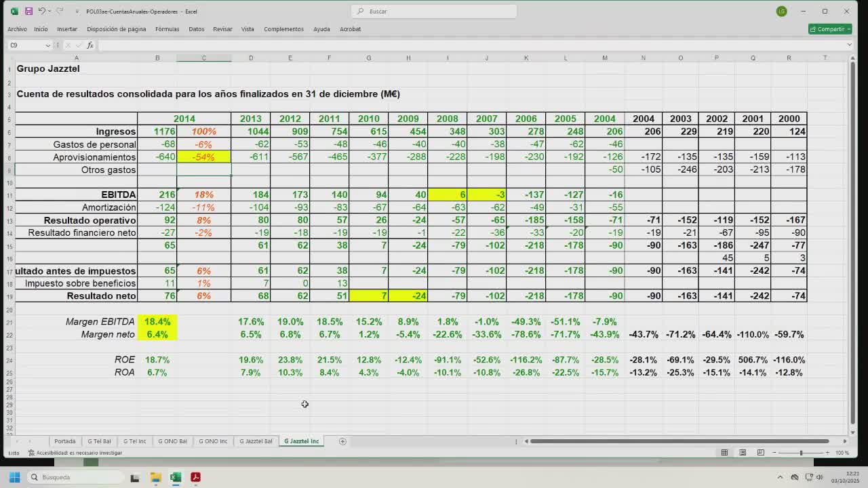Screen dimensions: 868x488
Task: Open the Acrobat tab
Action: [350, 29]
